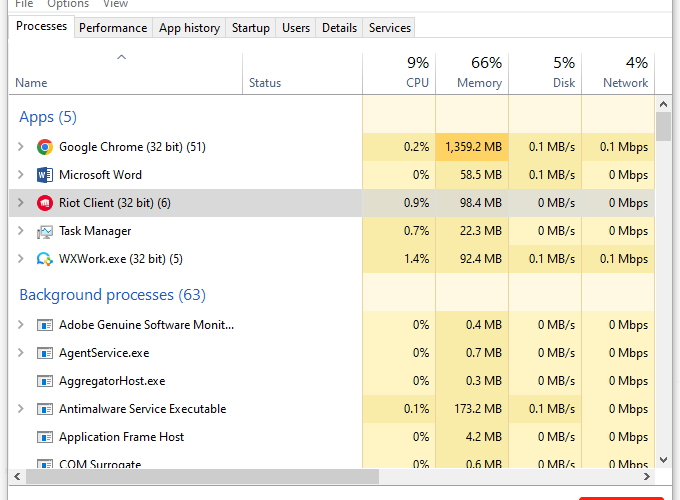
Task: Click the Task Manager process icon
Action: 45,231
